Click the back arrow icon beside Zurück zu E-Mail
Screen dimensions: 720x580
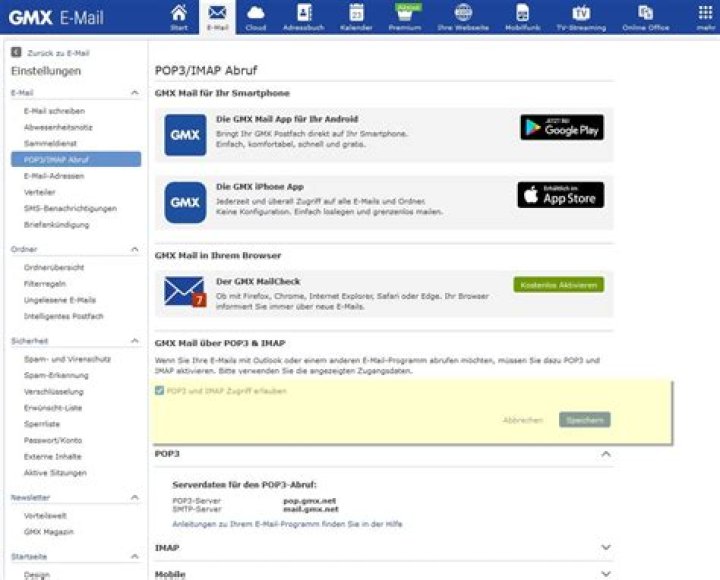click(16, 52)
